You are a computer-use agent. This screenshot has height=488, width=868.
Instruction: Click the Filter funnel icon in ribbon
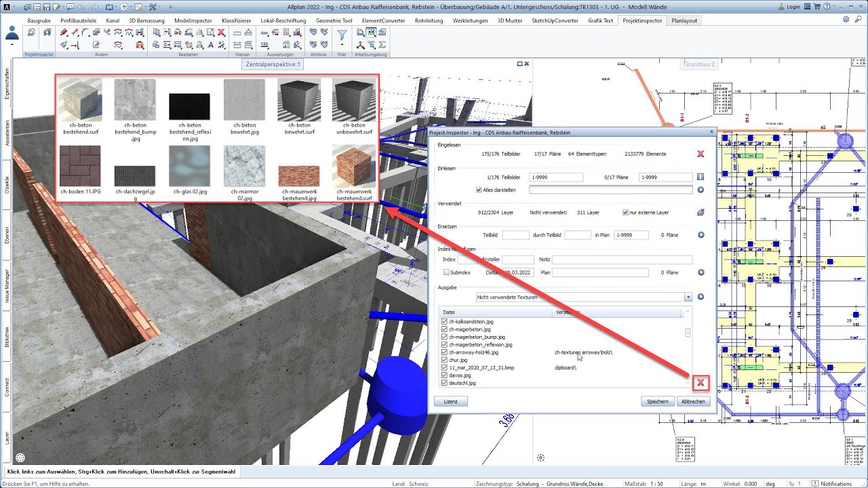tap(342, 34)
